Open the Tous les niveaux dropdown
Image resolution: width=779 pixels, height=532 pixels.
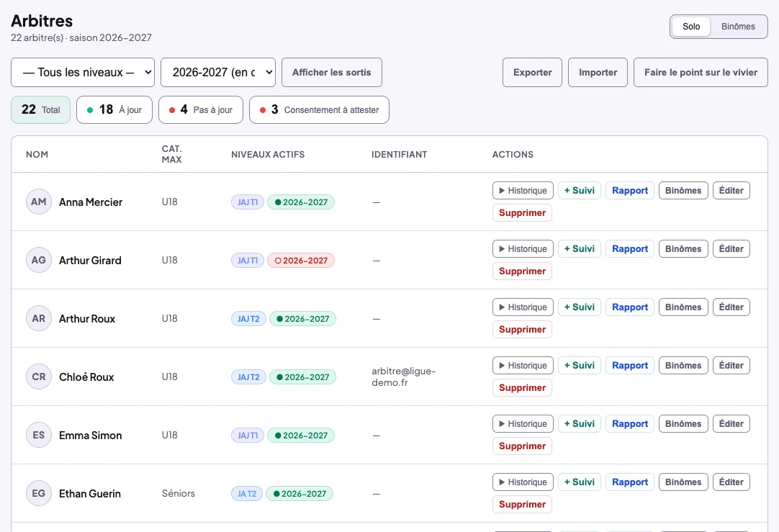tap(83, 72)
